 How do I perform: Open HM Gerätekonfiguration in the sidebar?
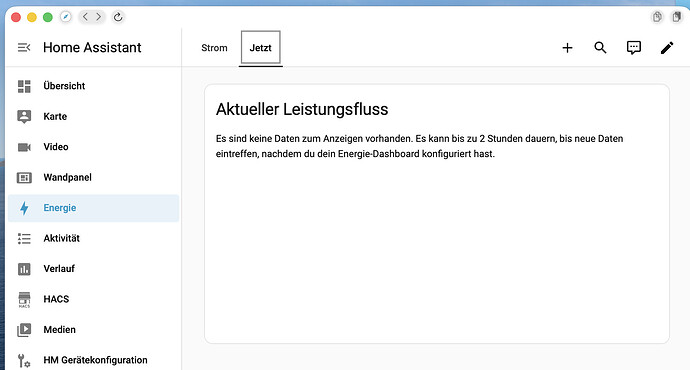(x=93, y=360)
